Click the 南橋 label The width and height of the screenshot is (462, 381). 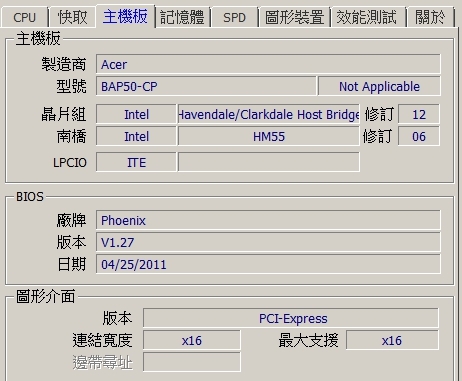tap(71, 136)
